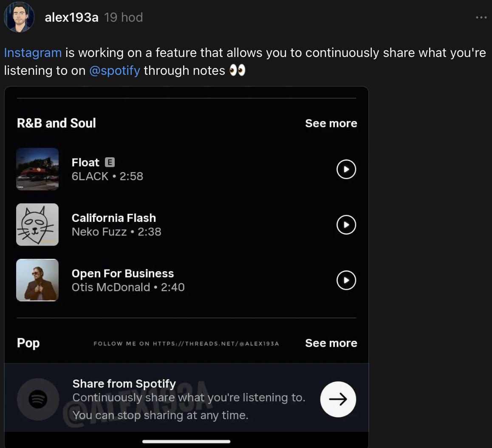Click the Share from Spotify title
This screenshot has width=492, height=448.
pyautogui.click(x=124, y=384)
